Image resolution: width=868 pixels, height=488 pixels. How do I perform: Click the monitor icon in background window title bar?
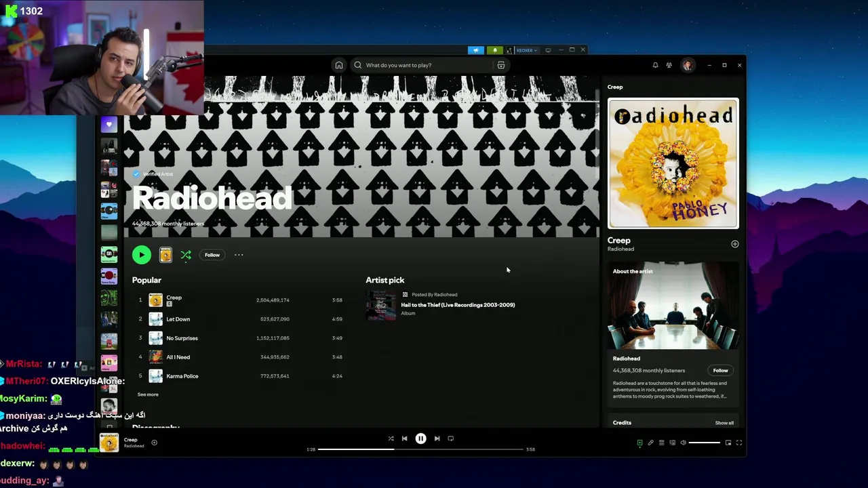point(548,50)
